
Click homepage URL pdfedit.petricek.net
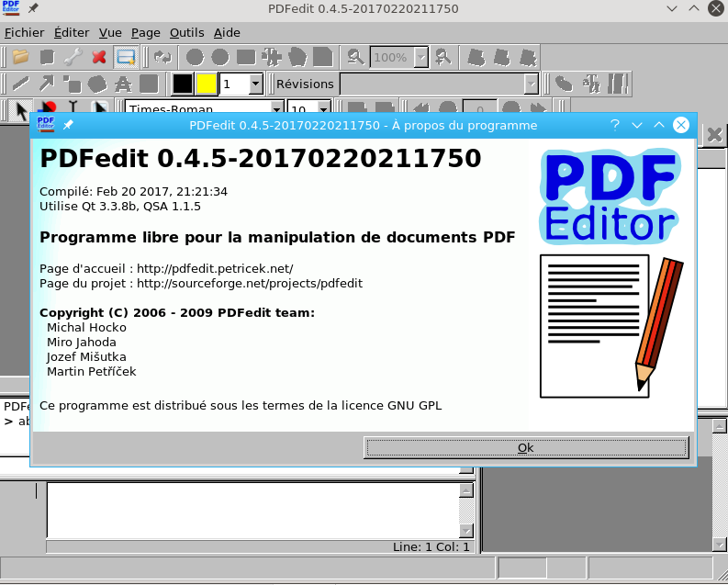pos(215,269)
